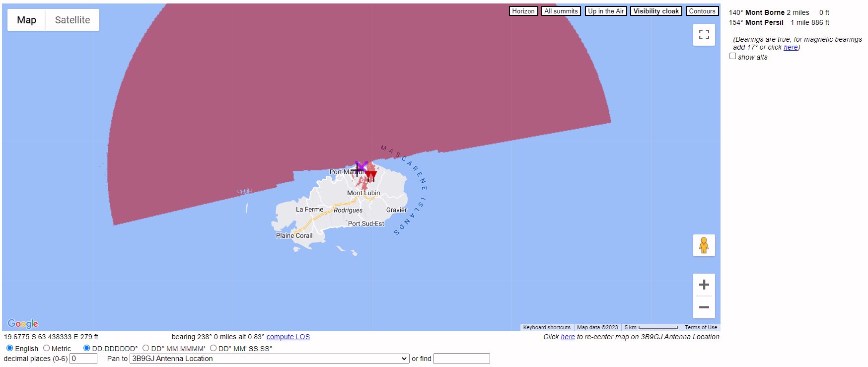Click the or find search box

[461, 359]
